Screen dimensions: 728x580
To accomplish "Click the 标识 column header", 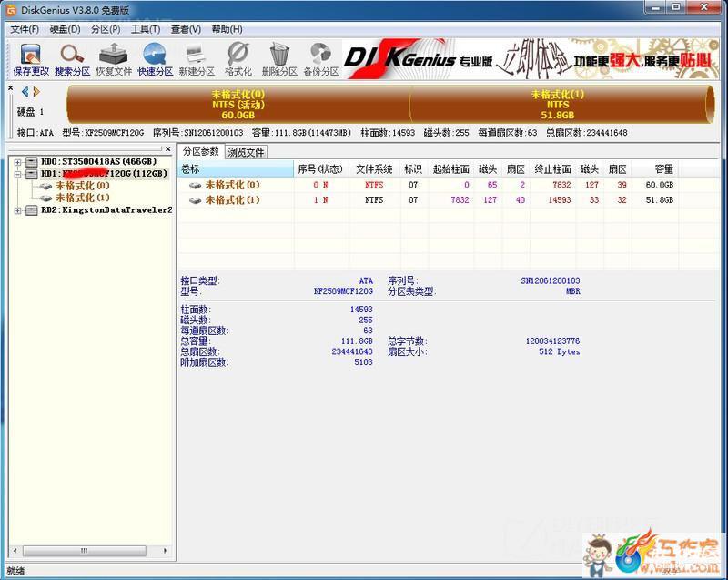I will 413,169.
